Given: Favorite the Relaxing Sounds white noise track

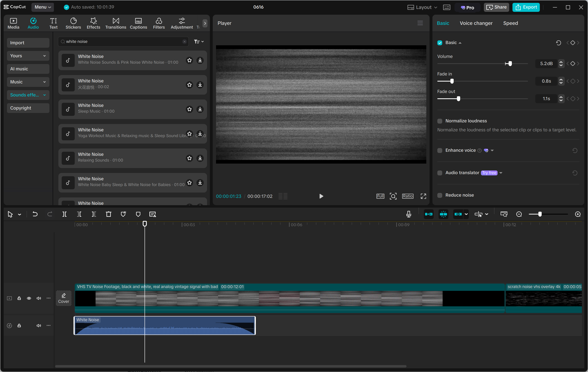Looking at the screenshot, I should 189,158.
